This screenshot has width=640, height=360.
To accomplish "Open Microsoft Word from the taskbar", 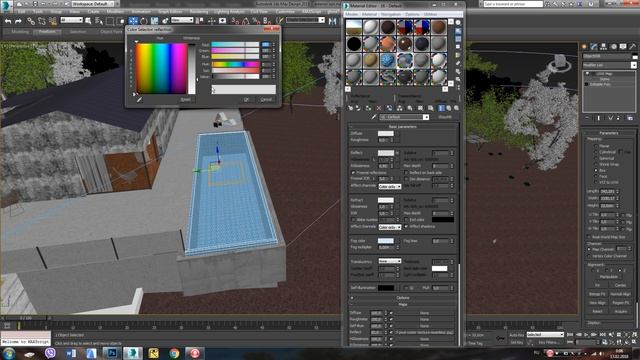I will (x=71, y=353).
